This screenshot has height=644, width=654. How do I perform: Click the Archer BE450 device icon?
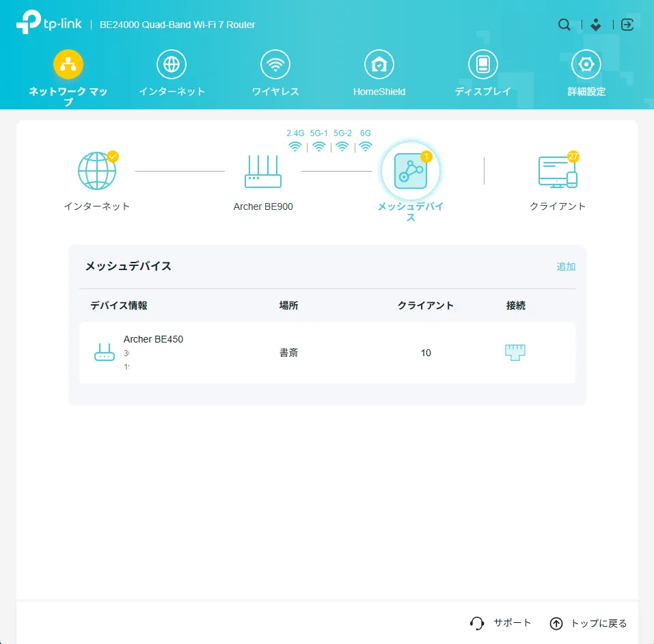(105, 352)
